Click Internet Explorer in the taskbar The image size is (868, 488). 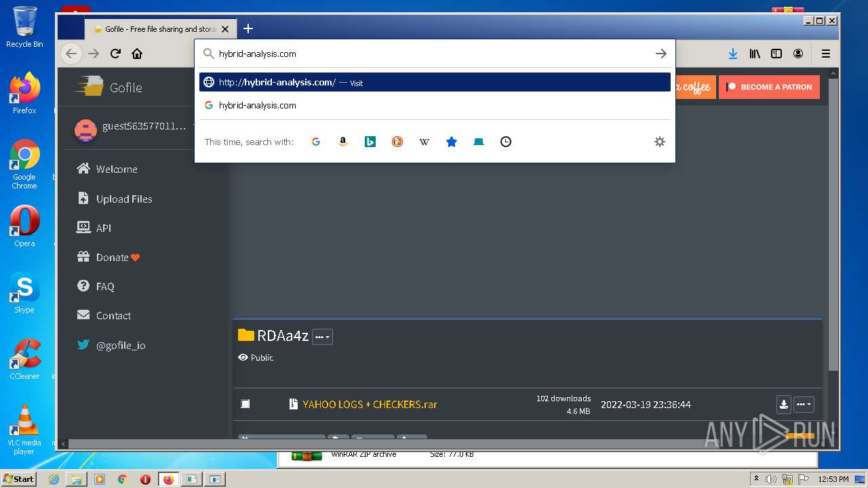click(54, 479)
